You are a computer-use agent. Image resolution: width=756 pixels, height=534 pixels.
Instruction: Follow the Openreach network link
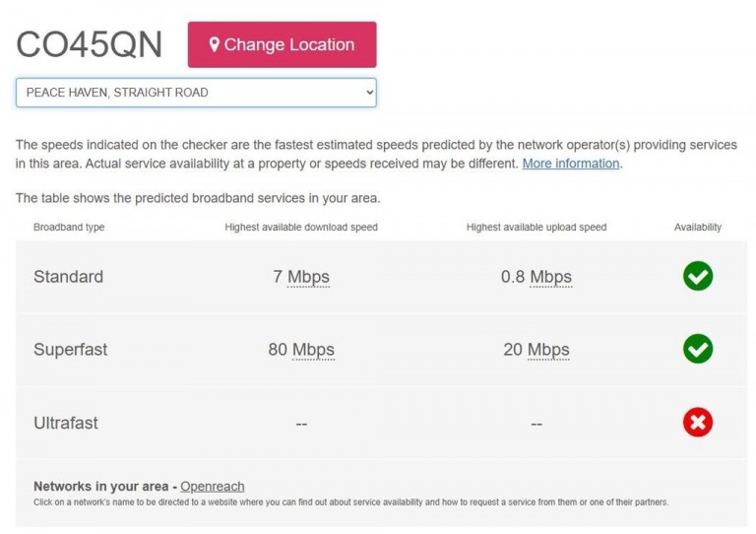coord(213,487)
